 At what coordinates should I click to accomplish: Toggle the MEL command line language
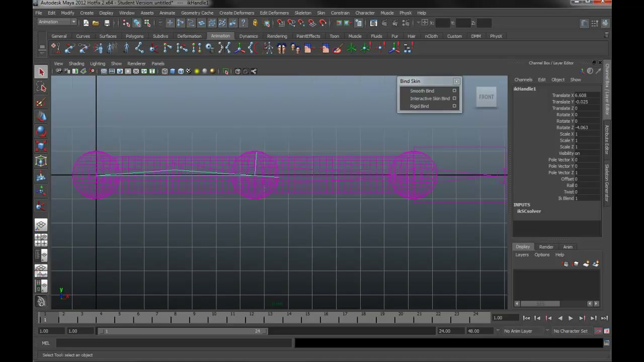click(46, 343)
